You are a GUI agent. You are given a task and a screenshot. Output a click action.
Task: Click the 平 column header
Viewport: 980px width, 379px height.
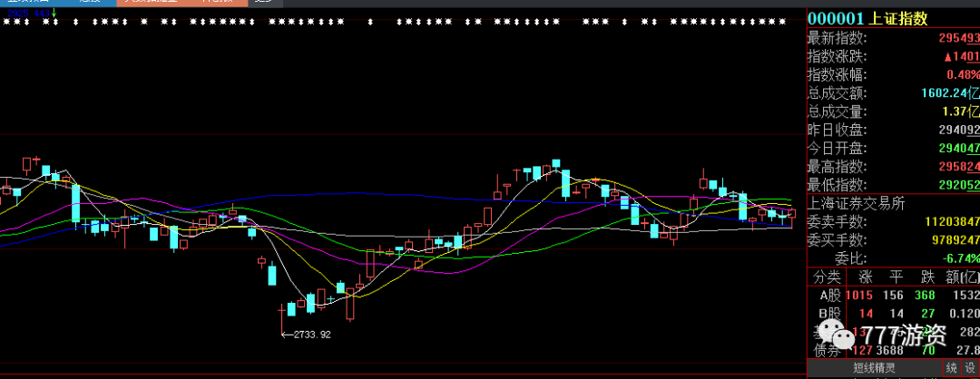coord(895,277)
